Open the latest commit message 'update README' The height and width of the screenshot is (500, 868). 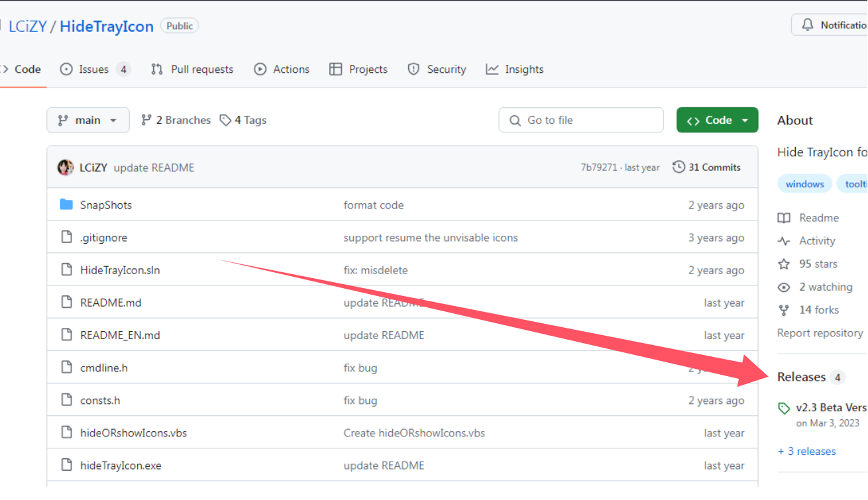coord(154,168)
